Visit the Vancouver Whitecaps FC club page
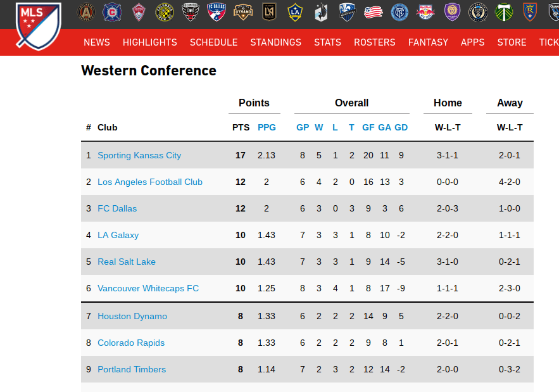This screenshot has height=392, width=559. point(148,288)
